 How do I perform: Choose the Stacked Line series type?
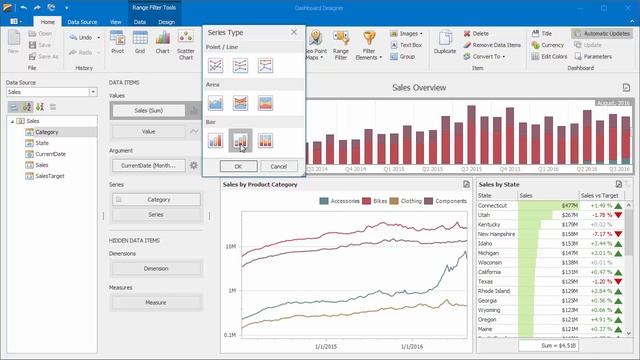(x=240, y=65)
